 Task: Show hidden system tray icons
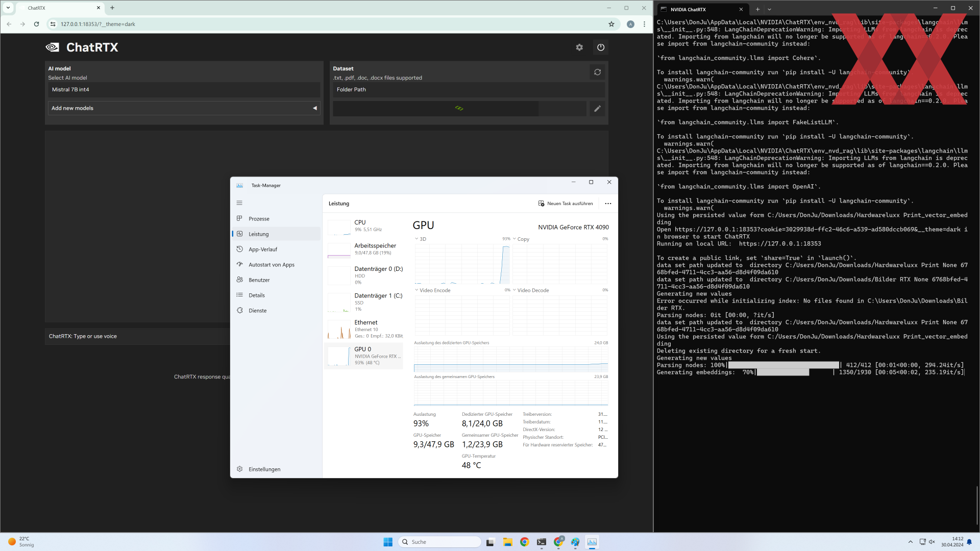(x=910, y=542)
